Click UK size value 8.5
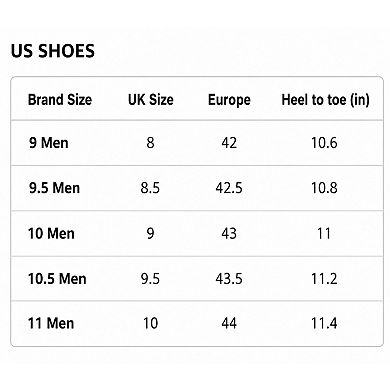This screenshot has height=390, width=390. (x=150, y=188)
